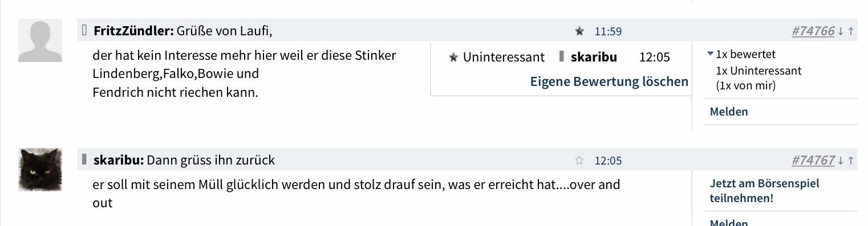Click the filled star beside 11:59
868x226 pixels.
(x=579, y=31)
